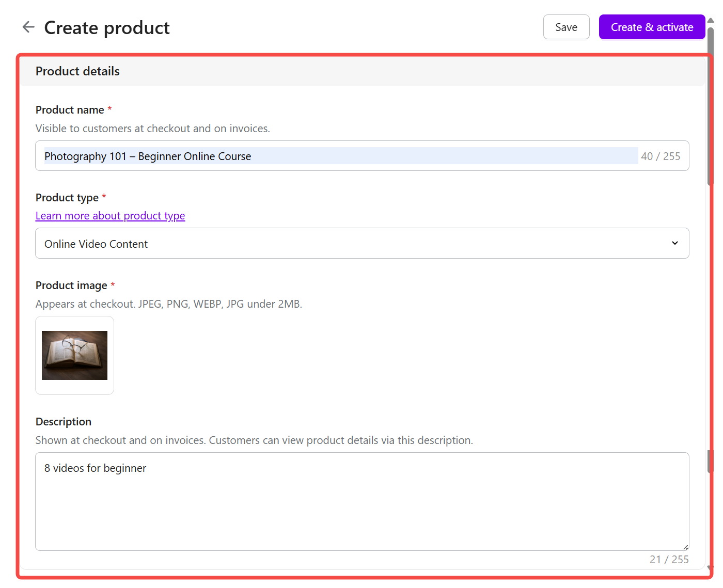
Task: Focus the Product name text field
Action: pyautogui.click(x=336, y=156)
